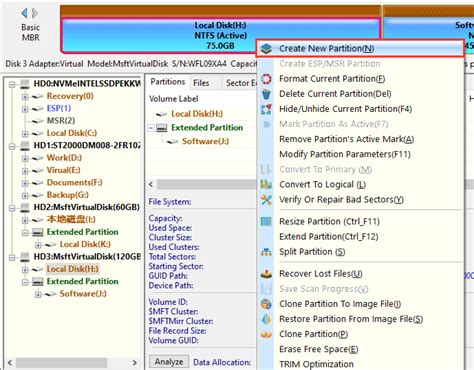Image resolution: width=474 pixels, height=370 pixels.
Task: Open the Sector Editor tab
Action: pyautogui.click(x=241, y=83)
